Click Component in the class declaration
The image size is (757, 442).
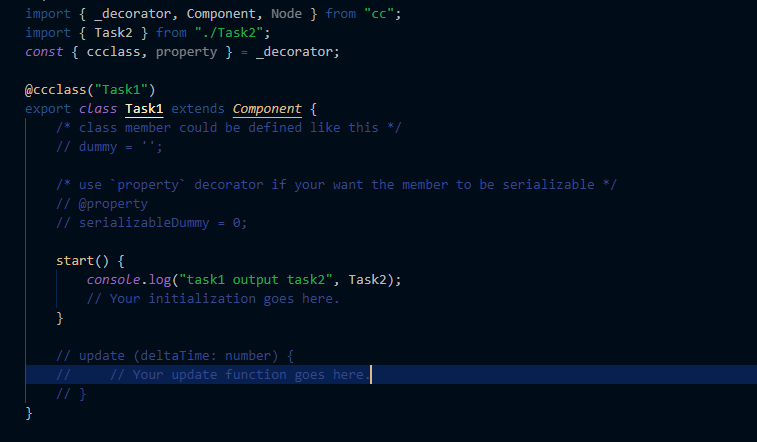267,108
